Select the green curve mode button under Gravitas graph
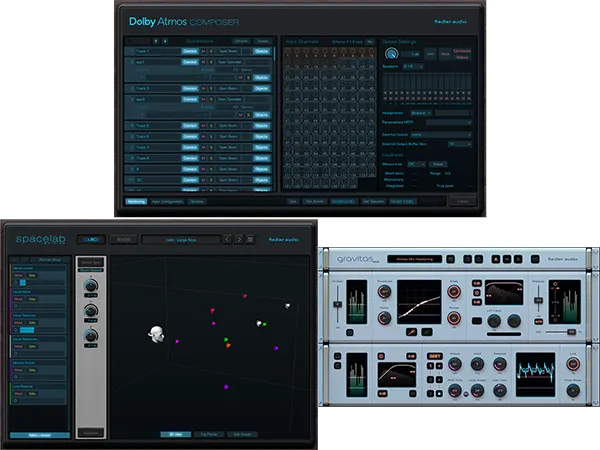The width and height of the screenshot is (600, 450). [x=427, y=332]
